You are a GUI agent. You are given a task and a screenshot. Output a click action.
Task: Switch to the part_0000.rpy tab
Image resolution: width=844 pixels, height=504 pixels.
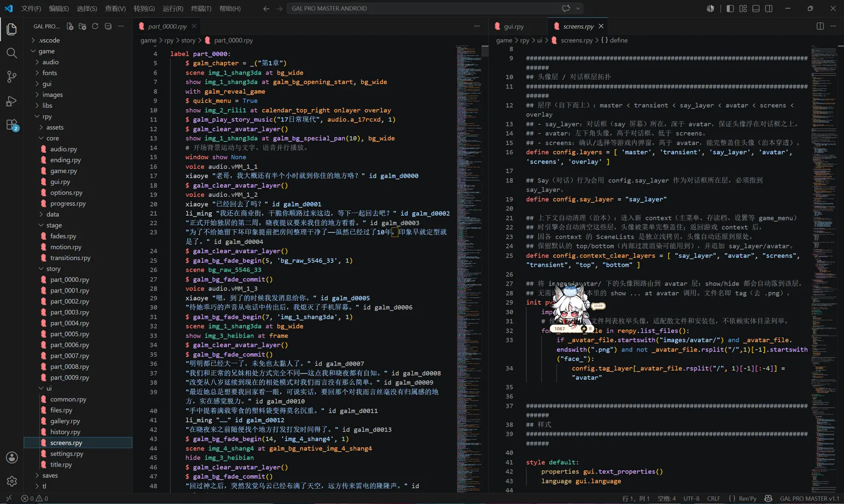click(x=167, y=26)
